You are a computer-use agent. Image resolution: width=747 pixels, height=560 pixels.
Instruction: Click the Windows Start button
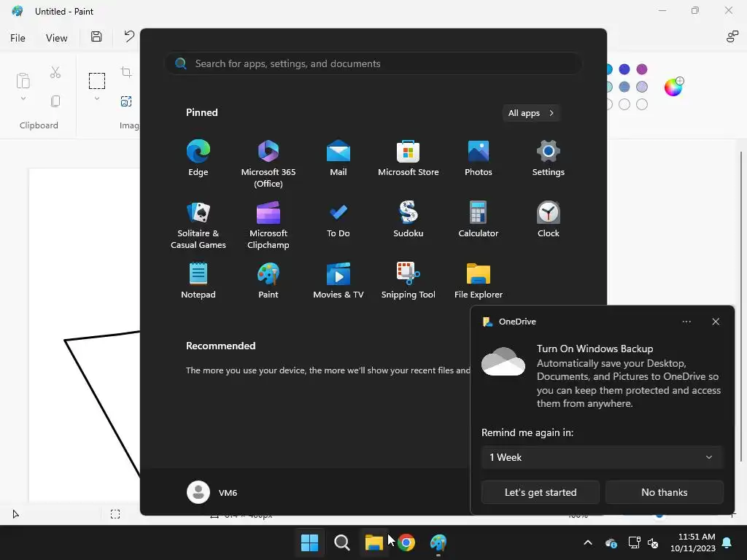pyautogui.click(x=309, y=542)
